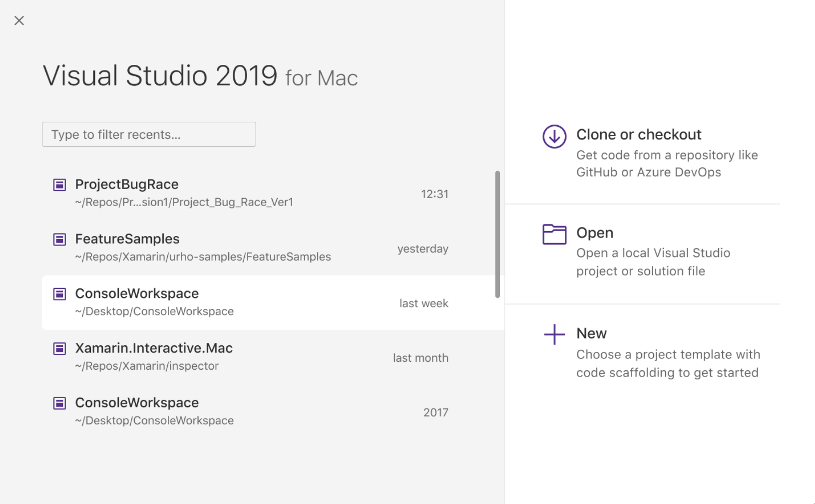Click the Open folder icon

pos(554,234)
